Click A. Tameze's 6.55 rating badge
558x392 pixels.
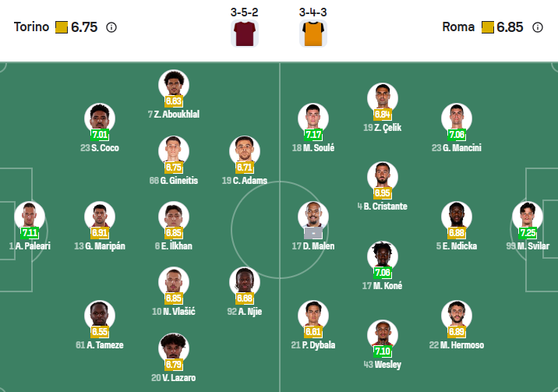point(100,331)
